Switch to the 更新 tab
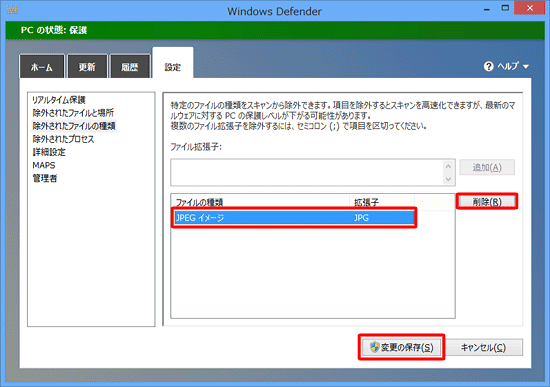This screenshot has height=387, width=550. tap(87, 66)
